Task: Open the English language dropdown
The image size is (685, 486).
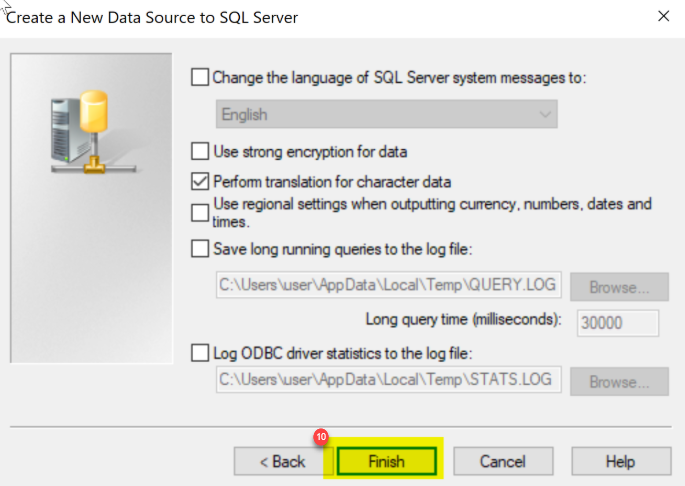Action: [386, 114]
